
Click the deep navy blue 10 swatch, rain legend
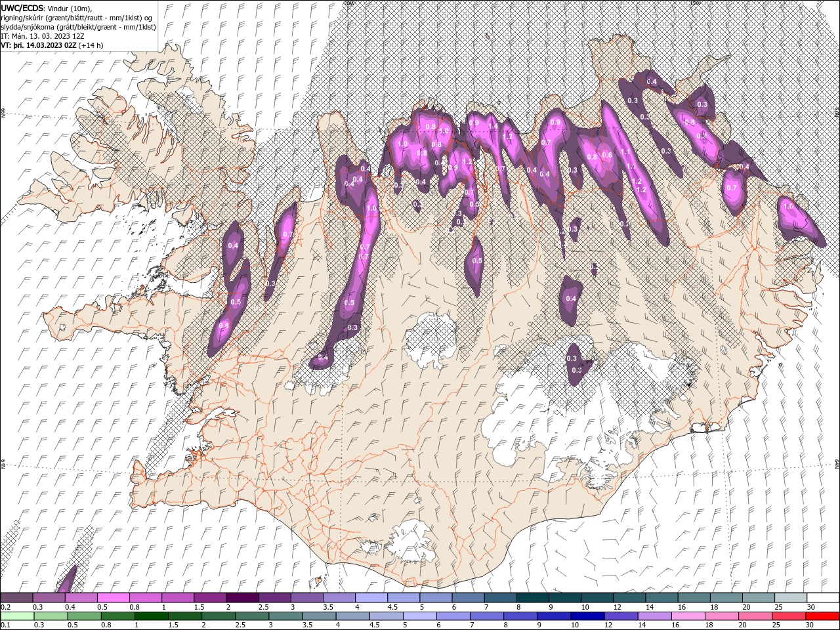click(587, 616)
